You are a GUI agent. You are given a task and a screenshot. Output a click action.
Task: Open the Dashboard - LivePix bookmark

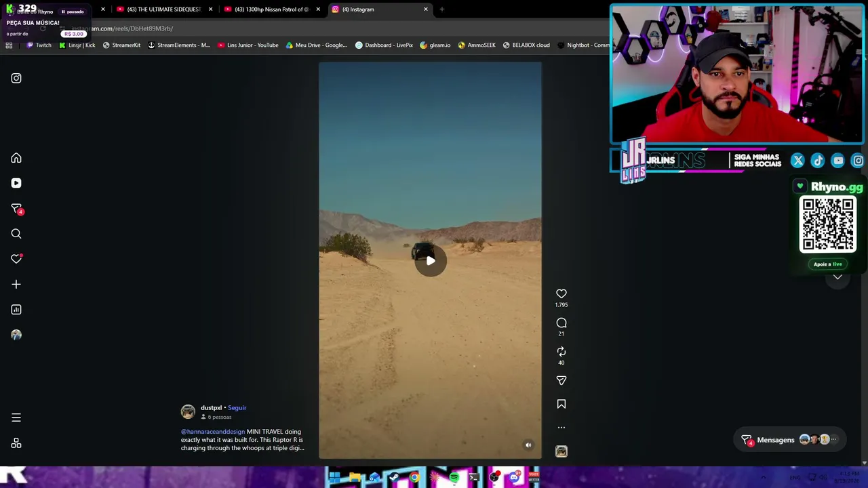click(x=384, y=45)
